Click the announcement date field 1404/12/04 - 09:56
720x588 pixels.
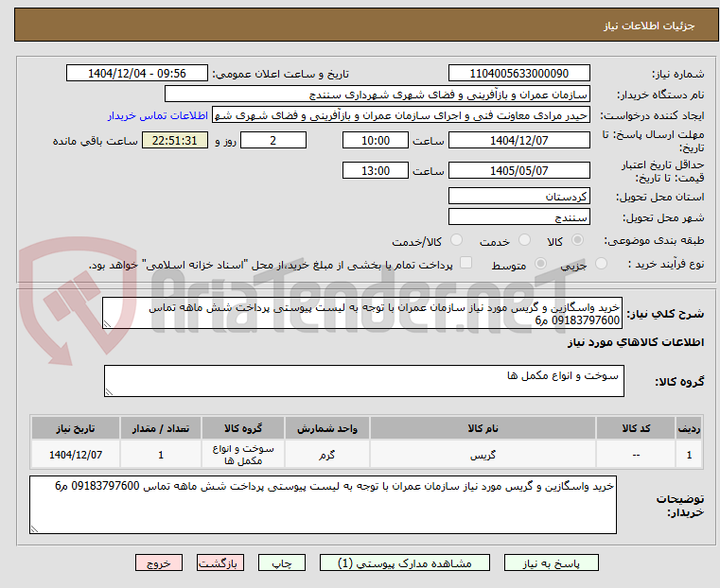[x=137, y=74]
